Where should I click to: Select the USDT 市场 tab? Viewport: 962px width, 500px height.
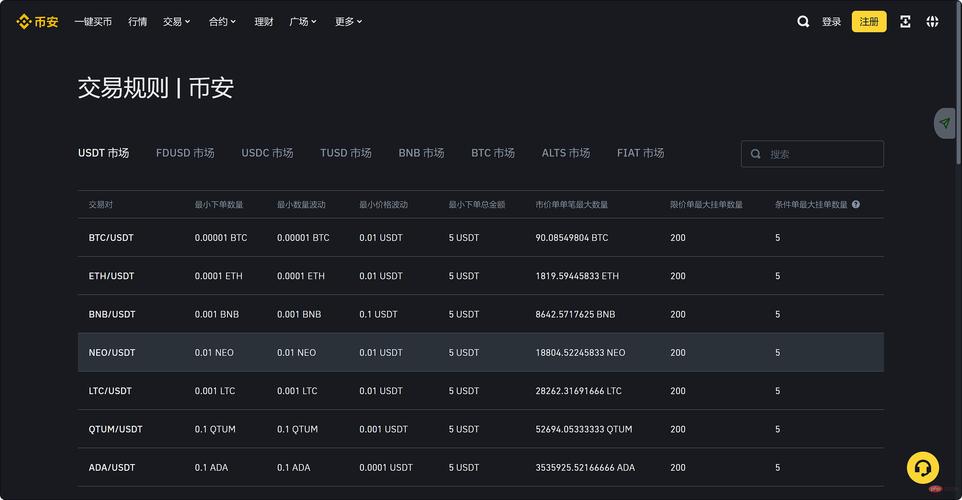[x=103, y=153]
